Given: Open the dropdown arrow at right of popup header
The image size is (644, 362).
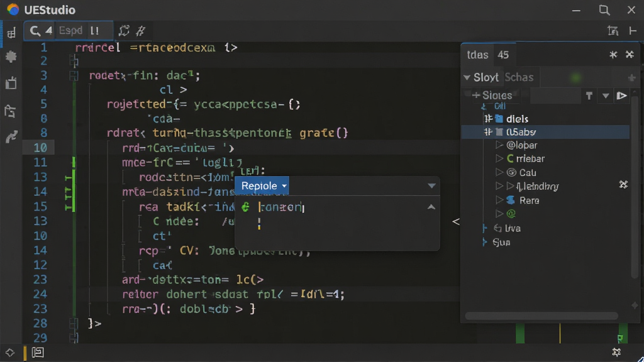Looking at the screenshot, I should pyautogui.click(x=431, y=186).
